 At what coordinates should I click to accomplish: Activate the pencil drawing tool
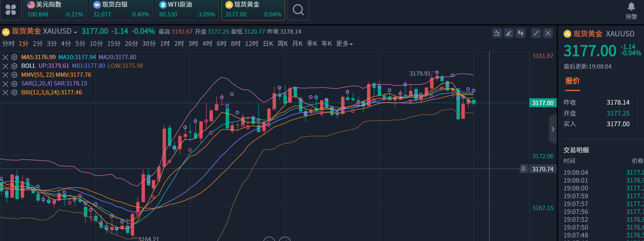[x=509, y=33]
